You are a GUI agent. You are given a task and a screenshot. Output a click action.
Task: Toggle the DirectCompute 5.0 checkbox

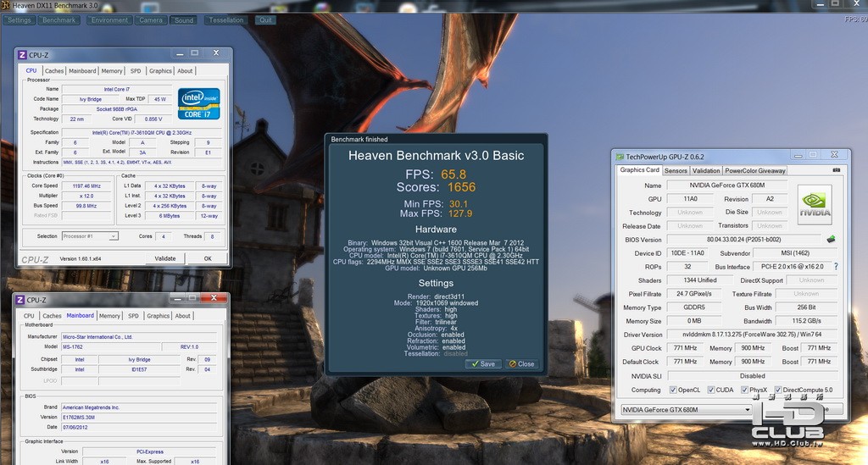click(x=778, y=390)
